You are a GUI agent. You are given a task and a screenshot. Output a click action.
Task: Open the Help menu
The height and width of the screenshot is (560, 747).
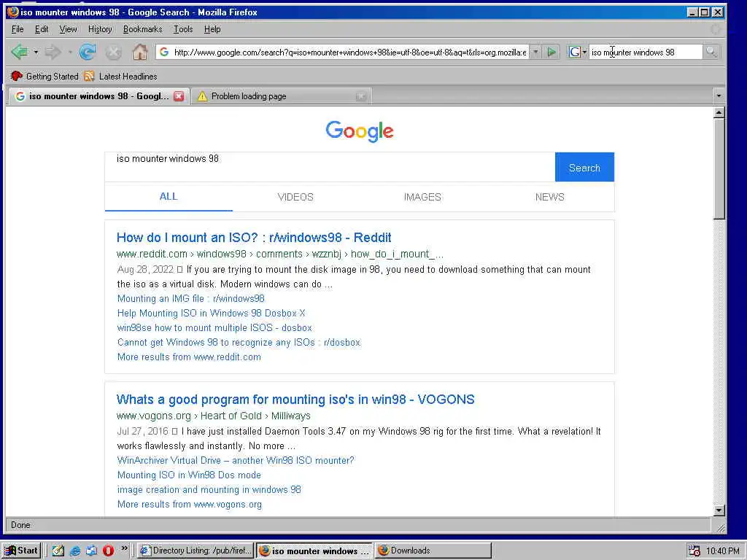point(212,29)
